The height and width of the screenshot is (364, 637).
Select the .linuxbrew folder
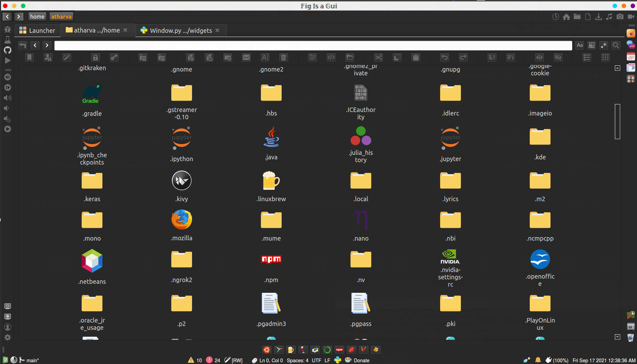point(271,186)
